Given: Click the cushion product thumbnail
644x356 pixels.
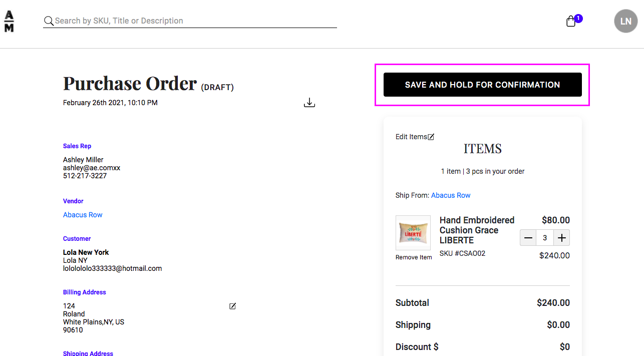Looking at the screenshot, I should click(x=413, y=232).
